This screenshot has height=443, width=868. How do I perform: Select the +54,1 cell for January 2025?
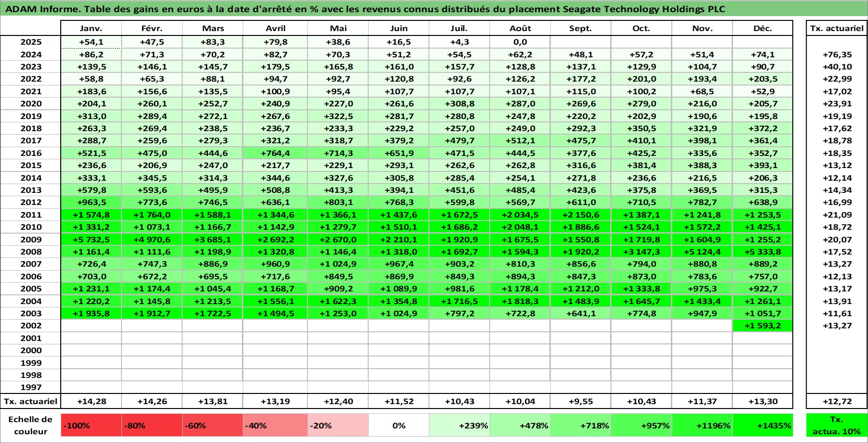[x=91, y=42]
